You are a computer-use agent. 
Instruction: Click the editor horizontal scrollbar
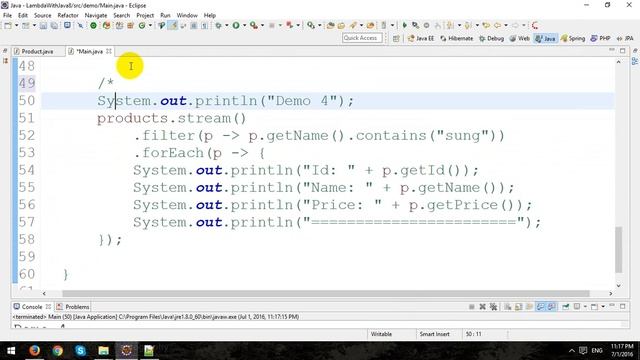(326, 293)
